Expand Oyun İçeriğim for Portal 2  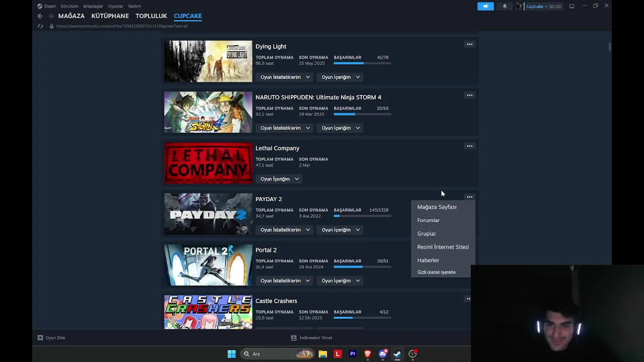[x=341, y=281]
